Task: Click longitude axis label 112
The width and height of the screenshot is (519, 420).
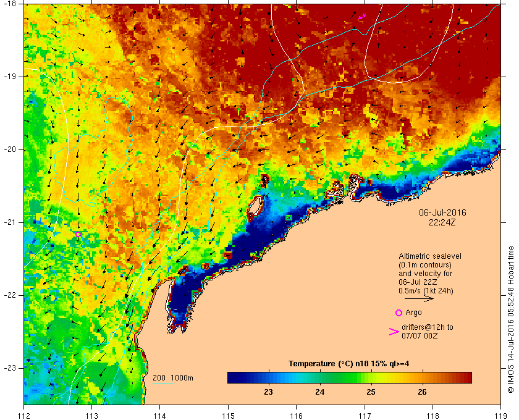Action: [24, 416]
